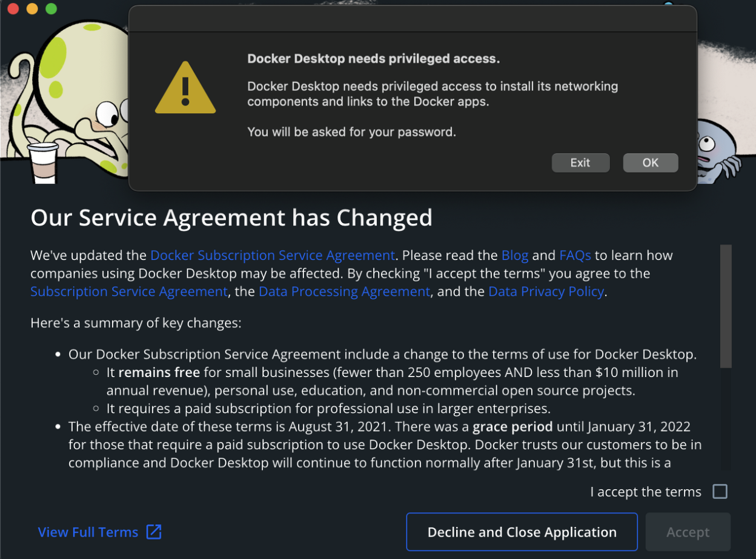Click the text "Here's a summary of key changes:"

pos(136,323)
